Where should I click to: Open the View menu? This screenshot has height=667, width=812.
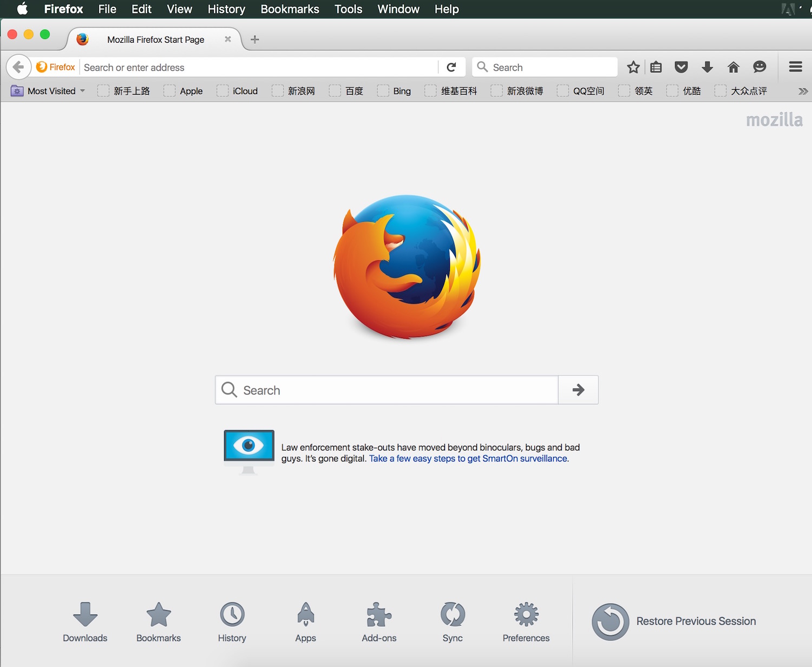(x=179, y=9)
